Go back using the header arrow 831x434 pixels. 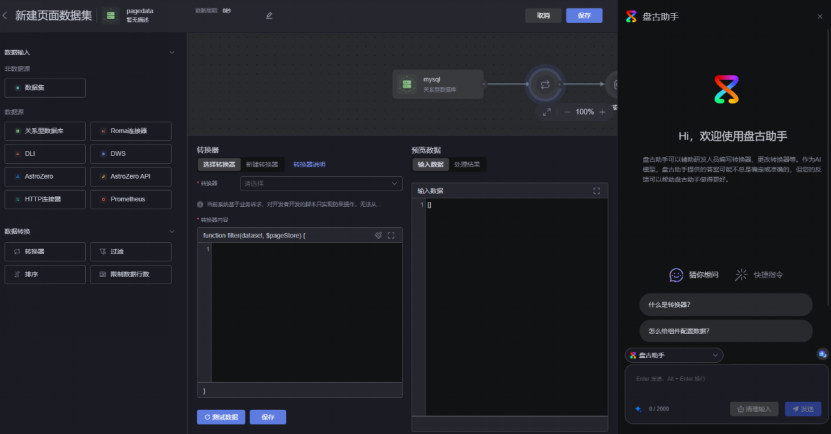click(x=5, y=16)
